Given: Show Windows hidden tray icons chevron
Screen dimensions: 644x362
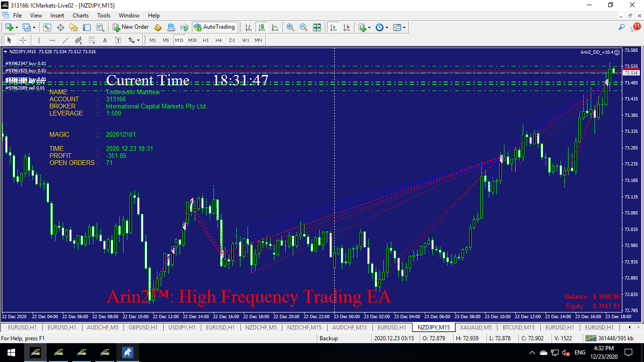Looking at the screenshot, I should (532, 353).
